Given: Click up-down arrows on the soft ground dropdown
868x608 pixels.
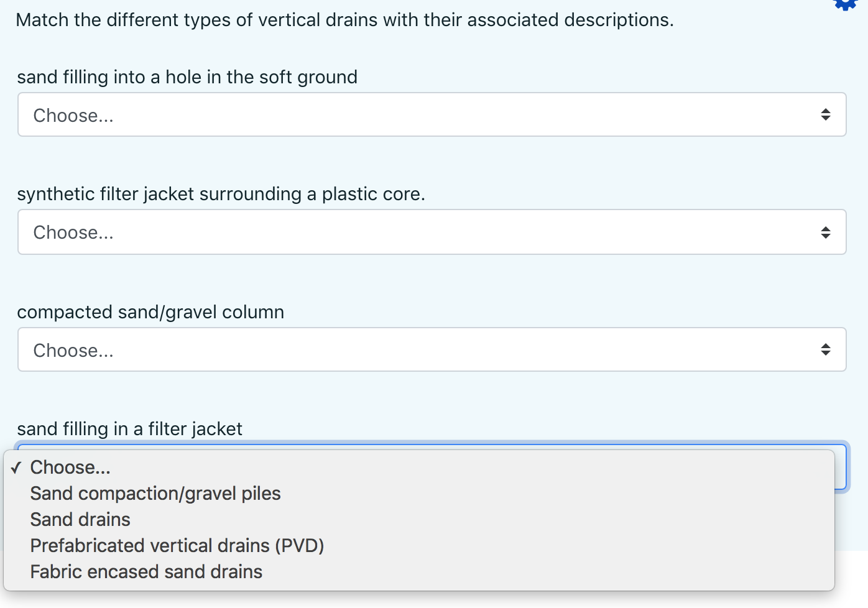Looking at the screenshot, I should [825, 114].
